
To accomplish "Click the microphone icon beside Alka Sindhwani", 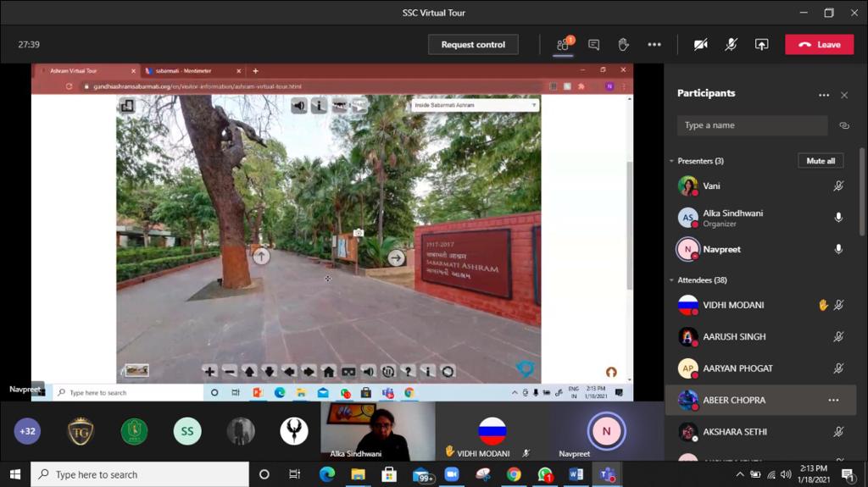I will [x=838, y=218].
